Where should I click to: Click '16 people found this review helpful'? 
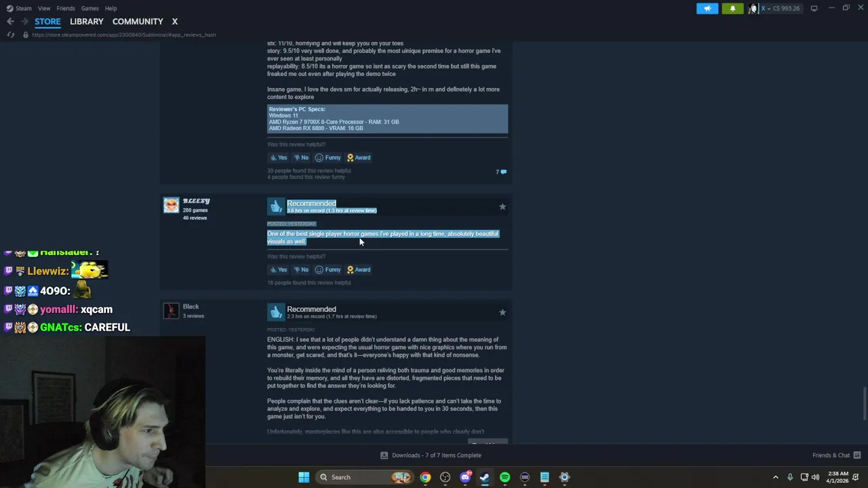(x=309, y=283)
